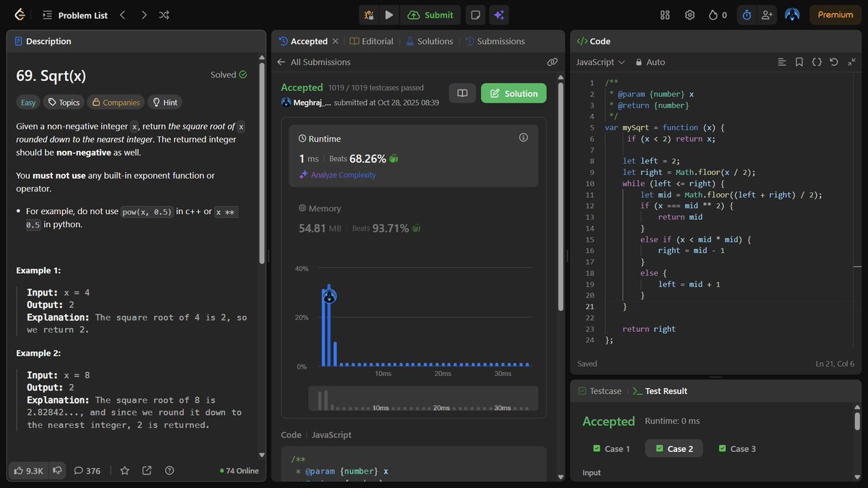868x488 pixels.
Task: Start the timer stopwatch icon
Action: 746,14
